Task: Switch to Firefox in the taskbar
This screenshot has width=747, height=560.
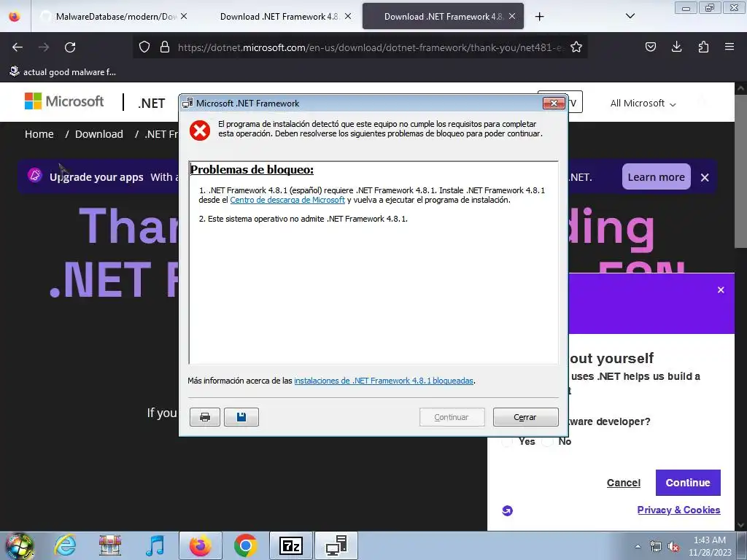Action: [200, 545]
